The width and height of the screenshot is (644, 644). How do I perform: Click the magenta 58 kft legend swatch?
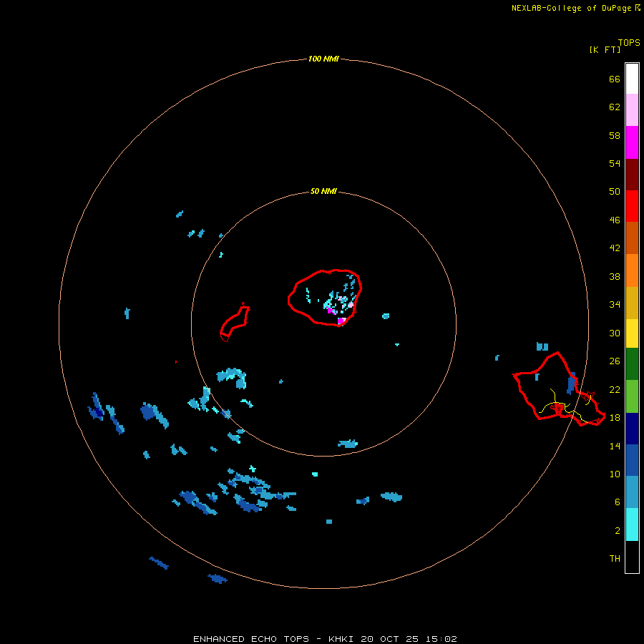(632, 142)
